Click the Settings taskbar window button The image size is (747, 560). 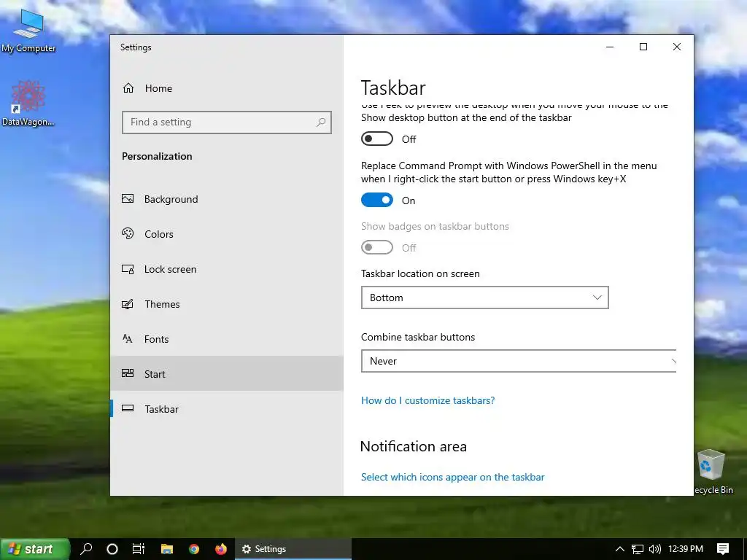coord(293,549)
